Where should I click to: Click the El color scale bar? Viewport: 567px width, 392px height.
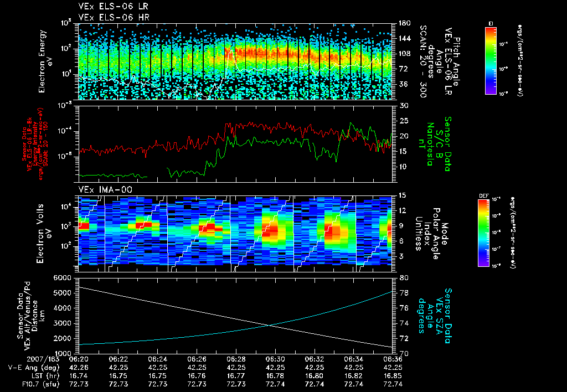tap(491, 60)
